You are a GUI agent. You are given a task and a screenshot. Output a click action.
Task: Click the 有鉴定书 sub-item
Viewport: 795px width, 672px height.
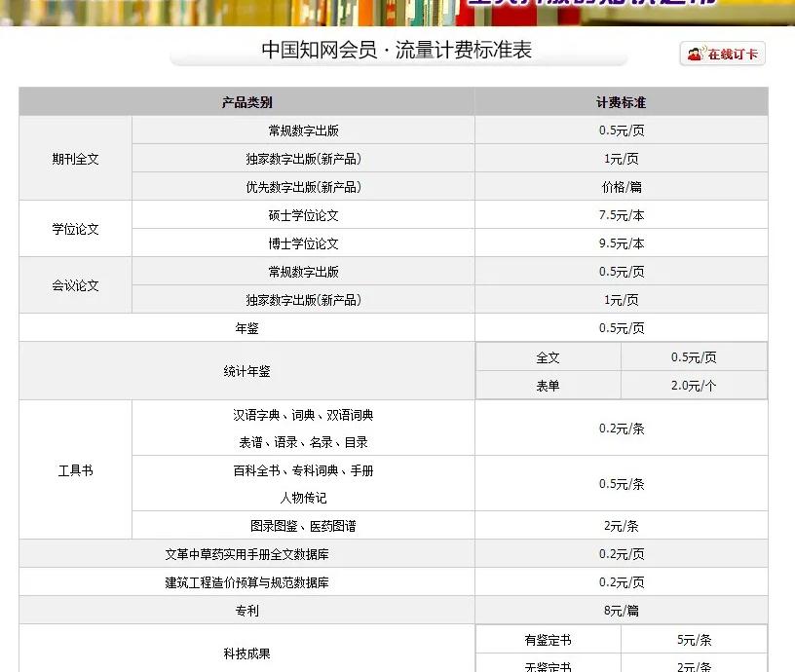point(549,640)
